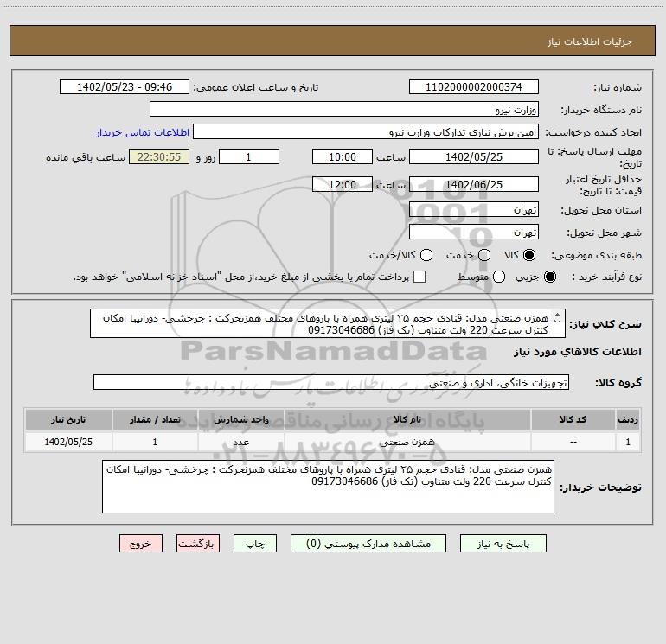The width and height of the screenshot is (666, 644).
Task: Click the remaining time field 22:30:55
Action: (x=159, y=156)
